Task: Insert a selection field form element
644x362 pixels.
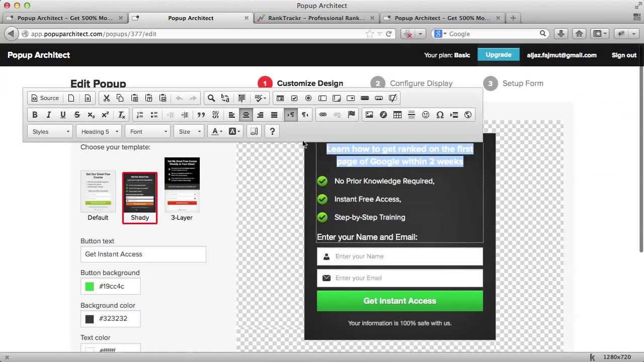Action: 351,98
